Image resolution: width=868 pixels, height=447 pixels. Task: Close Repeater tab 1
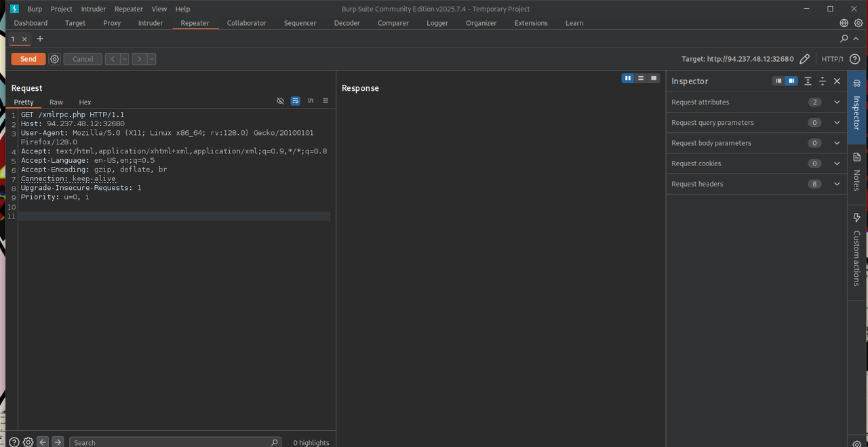[x=24, y=39]
